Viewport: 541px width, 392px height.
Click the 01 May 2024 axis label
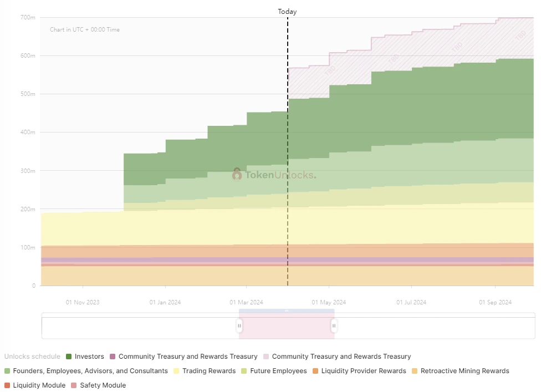point(329,302)
